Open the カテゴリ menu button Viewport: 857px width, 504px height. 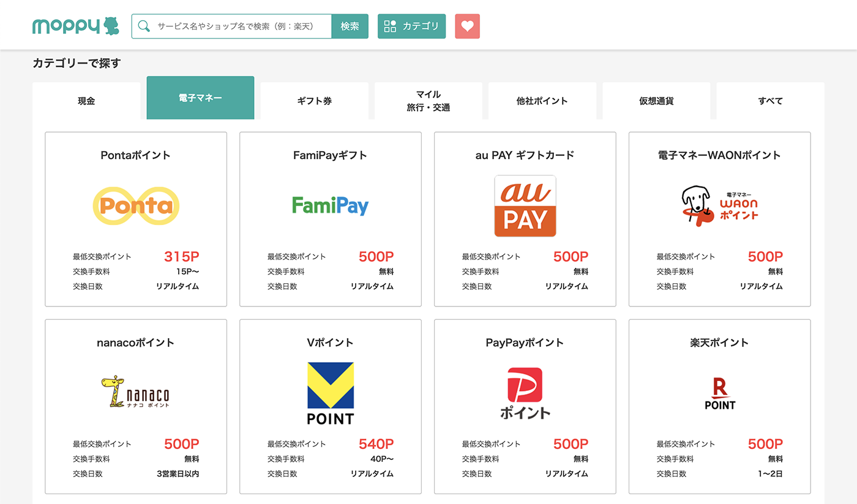pyautogui.click(x=411, y=26)
